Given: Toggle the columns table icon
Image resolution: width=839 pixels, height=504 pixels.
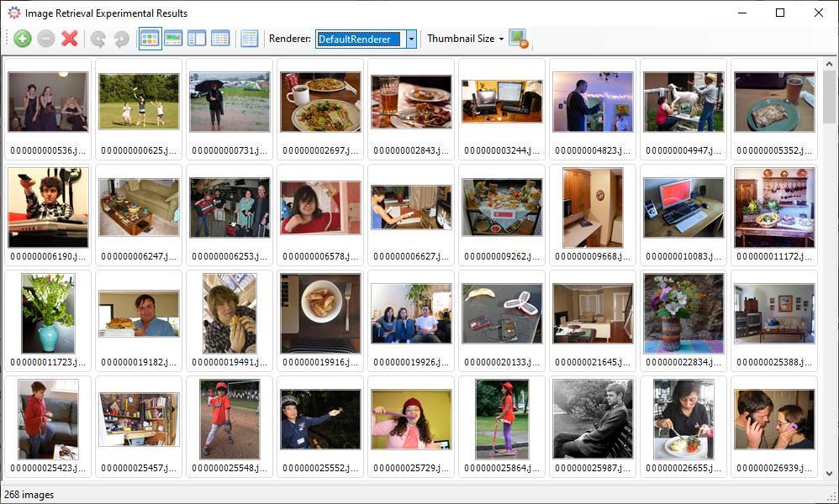Looking at the screenshot, I should (x=250, y=39).
